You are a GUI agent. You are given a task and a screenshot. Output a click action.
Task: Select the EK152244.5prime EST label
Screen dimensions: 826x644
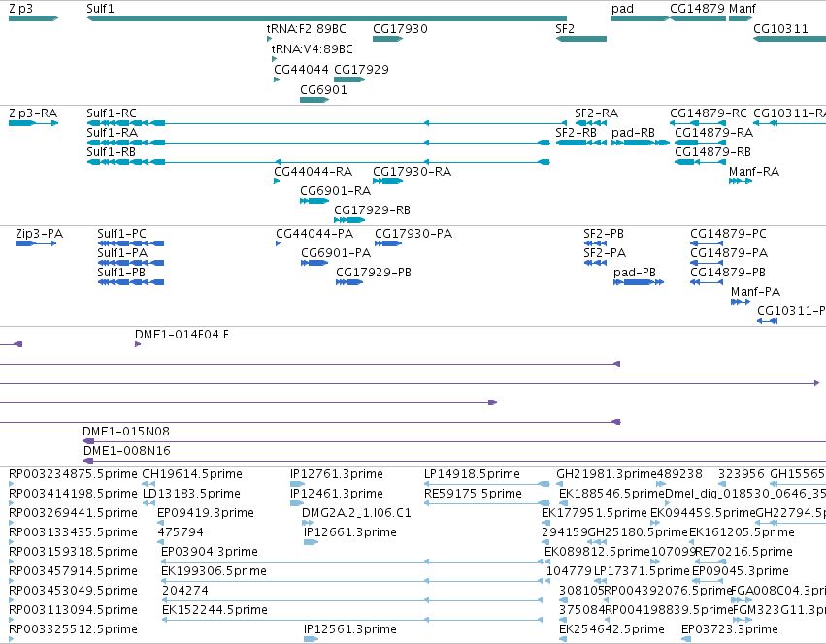(215, 610)
